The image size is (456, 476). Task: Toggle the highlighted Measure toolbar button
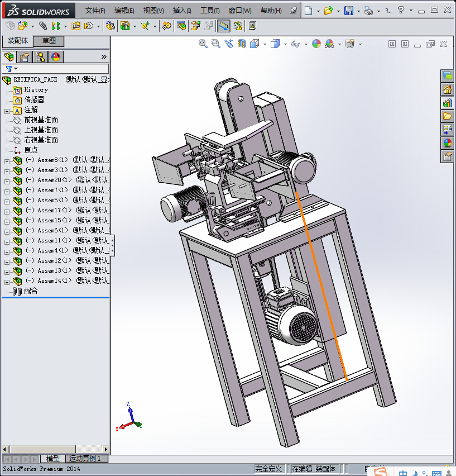pyautogui.click(x=223, y=26)
